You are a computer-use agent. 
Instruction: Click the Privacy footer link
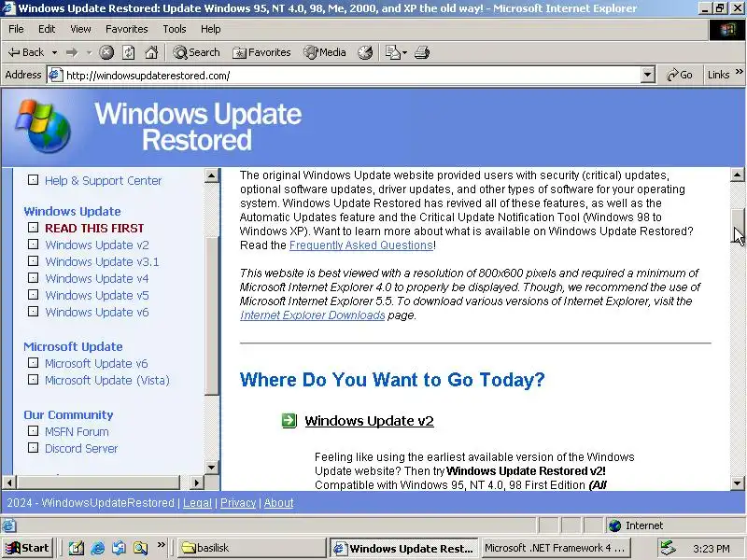tap(238, 503)
